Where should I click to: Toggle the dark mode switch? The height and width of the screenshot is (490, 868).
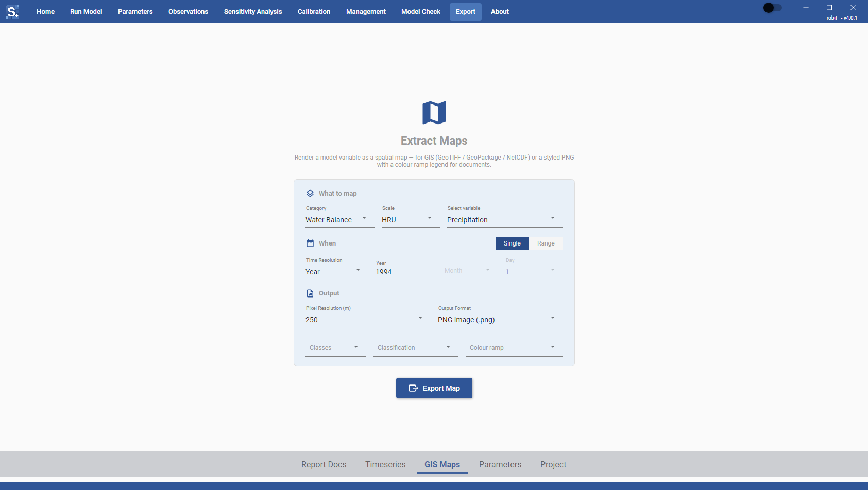click(772, 8)
